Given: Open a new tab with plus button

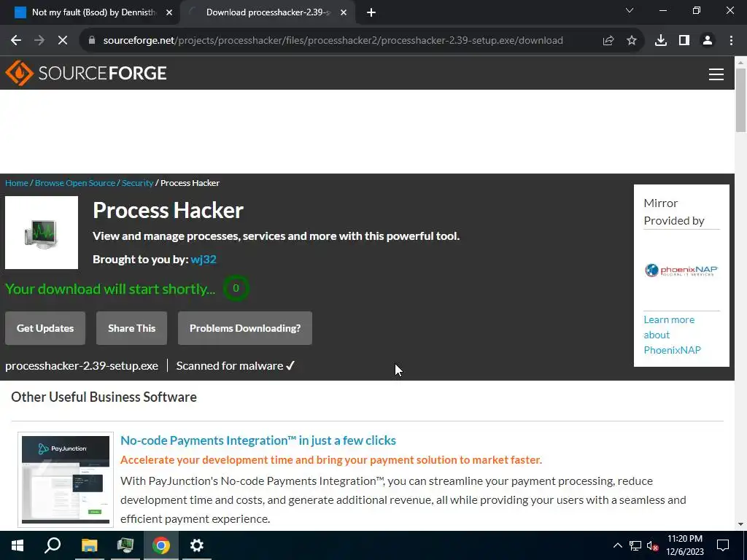Looking at the screenshot, I should pos(371,12).
